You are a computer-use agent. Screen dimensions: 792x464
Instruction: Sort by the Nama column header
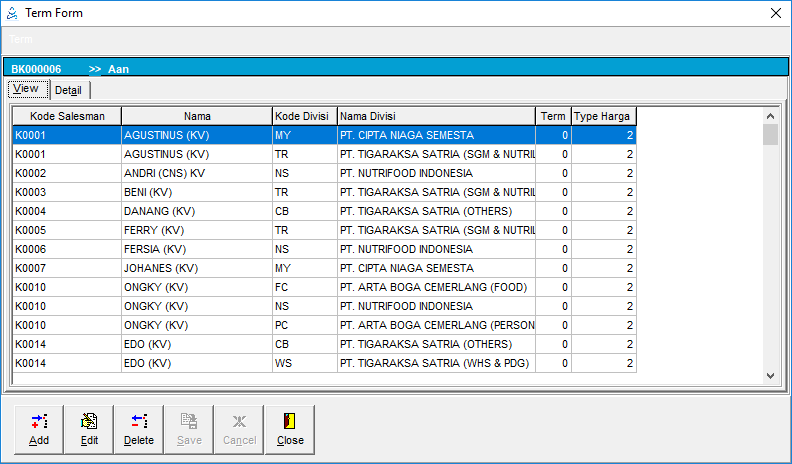(197, 116)
